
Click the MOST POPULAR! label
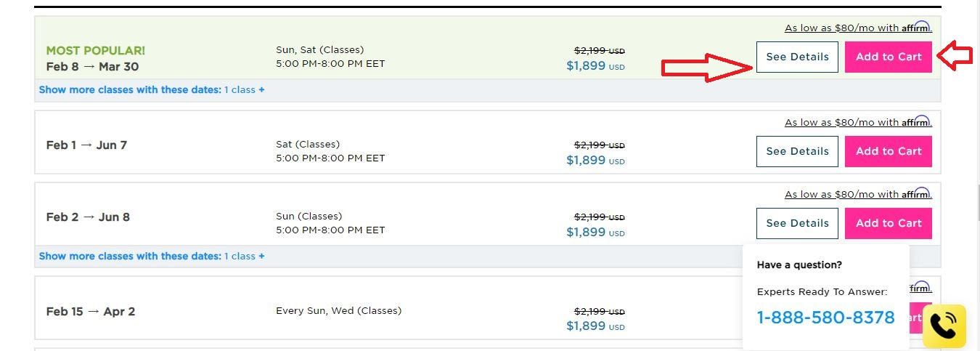(x=95, y=51)
